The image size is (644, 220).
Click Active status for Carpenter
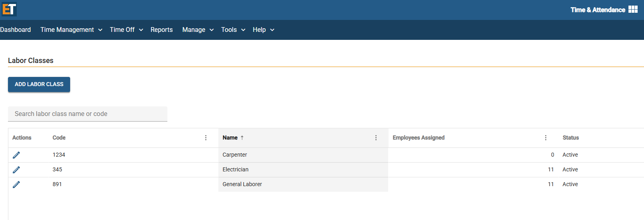570,155
